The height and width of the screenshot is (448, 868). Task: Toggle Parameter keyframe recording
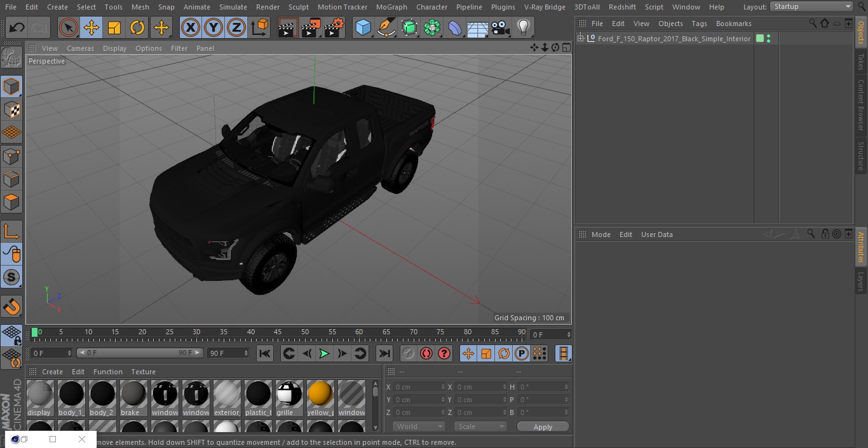pos(522,353)
